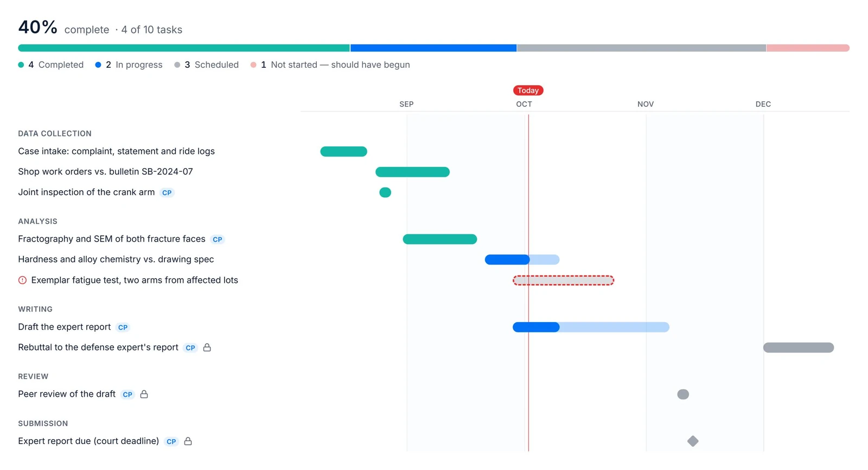This screenshot has height=470, width=868.
Task: Click the CP badge on Fractography and SEM row
Action: 218,239
